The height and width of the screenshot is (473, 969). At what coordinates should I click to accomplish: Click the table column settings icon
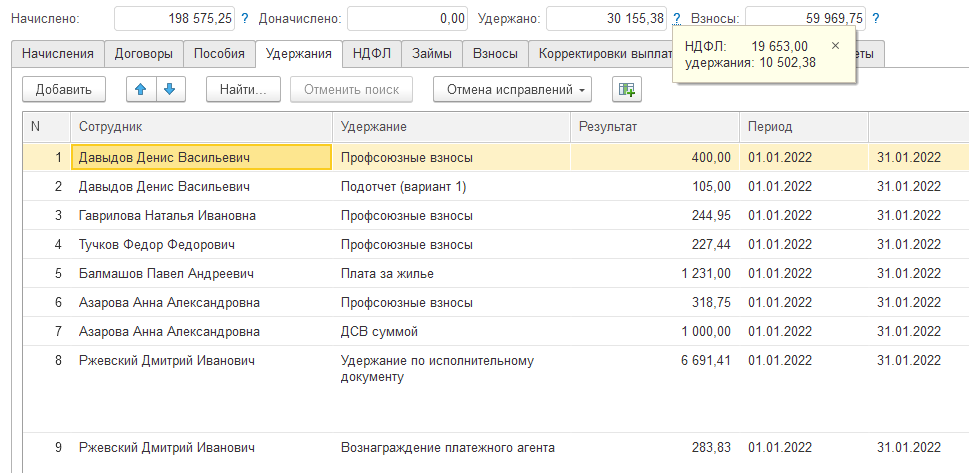coord(627,90)
